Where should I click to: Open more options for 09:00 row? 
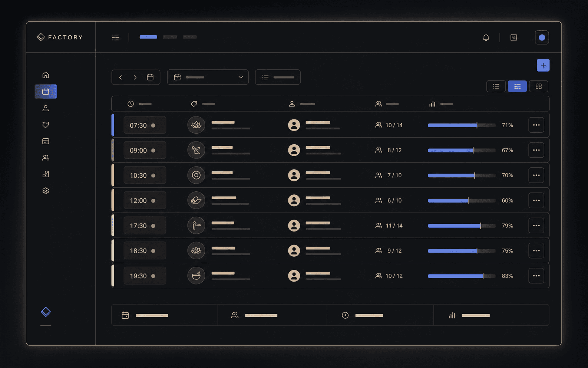(536, 150)
